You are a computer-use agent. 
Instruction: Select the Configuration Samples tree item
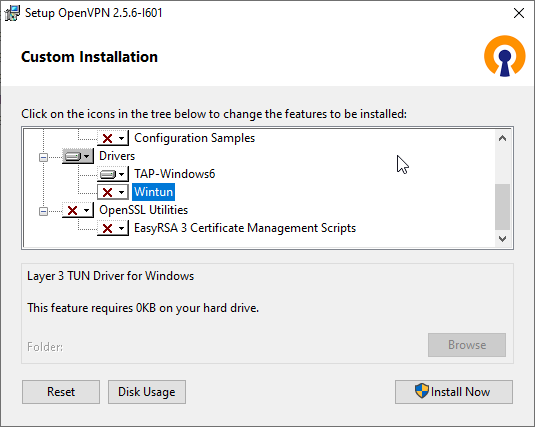[194, 138]
